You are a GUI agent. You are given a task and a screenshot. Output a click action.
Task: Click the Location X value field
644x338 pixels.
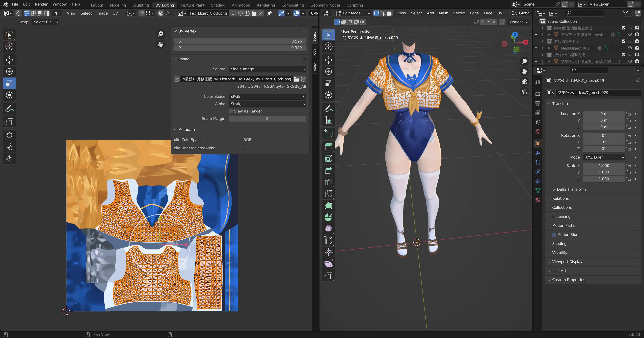click(604, 114)
